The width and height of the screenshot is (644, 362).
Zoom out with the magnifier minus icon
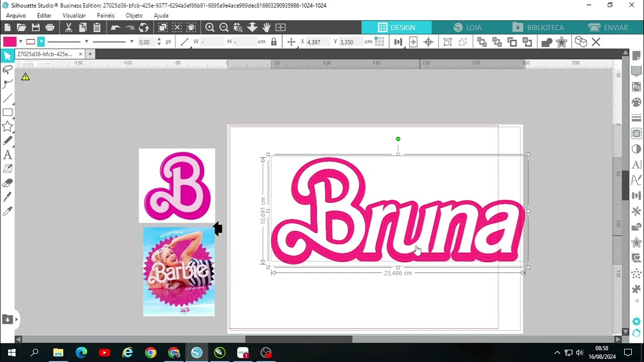224,27
